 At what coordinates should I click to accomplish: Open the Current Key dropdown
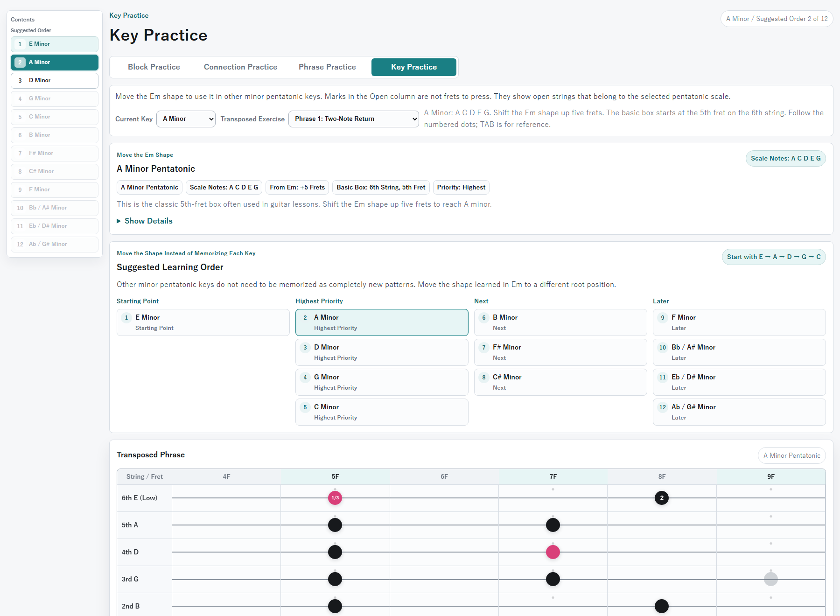(186, 119)
